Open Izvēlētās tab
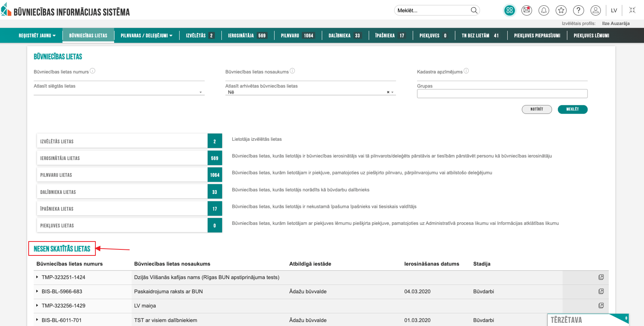Screen dimensions: 644x326 [200, 35]
